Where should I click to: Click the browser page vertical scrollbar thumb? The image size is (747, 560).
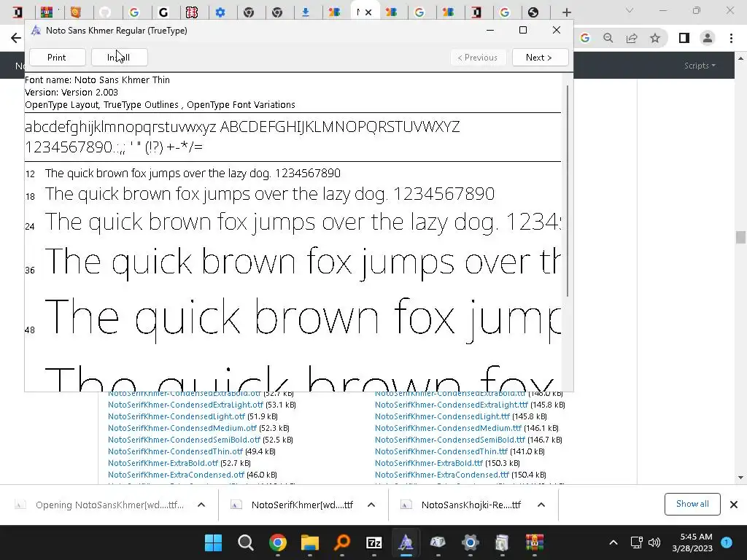(x=740, y=237)
